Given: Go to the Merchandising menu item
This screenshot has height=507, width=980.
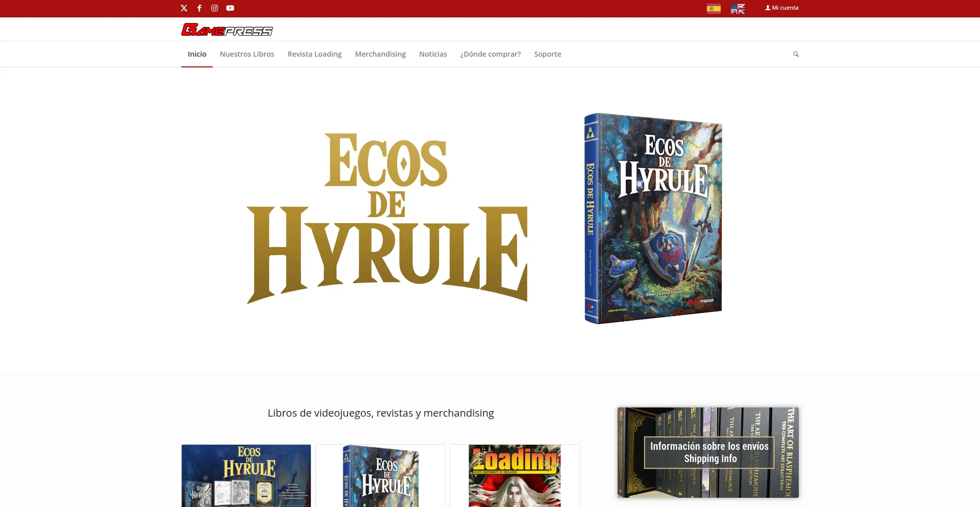Looking at the screenshot, I should [x=380, y=54].
